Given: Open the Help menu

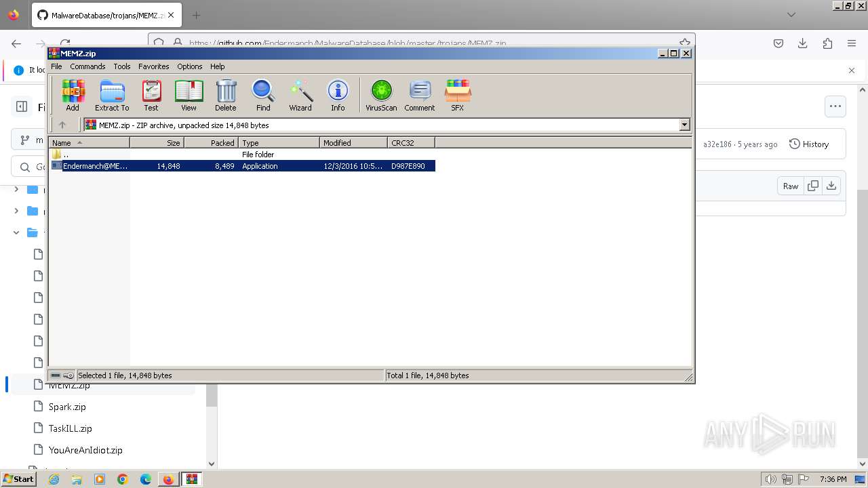Looking at the screenshot, I should (217, 66).
